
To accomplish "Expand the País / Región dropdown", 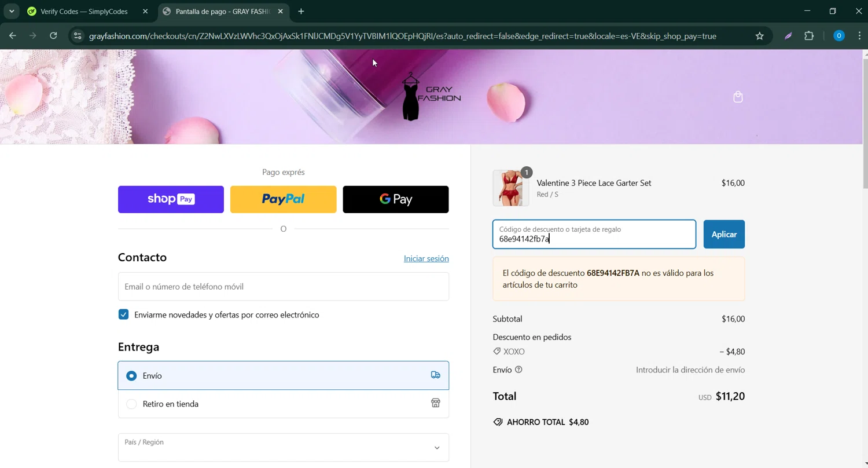I will [283, 448].
